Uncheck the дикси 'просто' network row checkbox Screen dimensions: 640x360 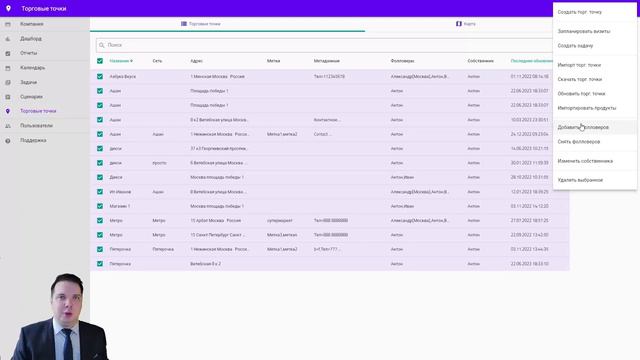[x=100, y=163]
